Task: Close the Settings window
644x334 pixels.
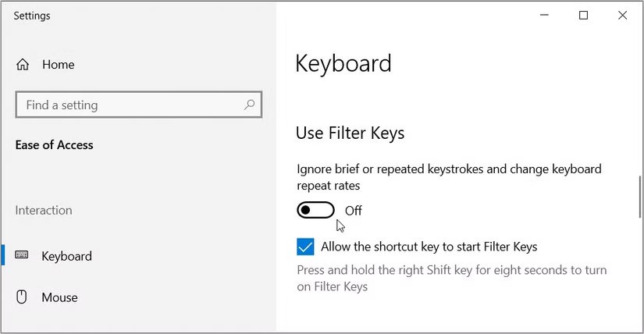Action: pyautogui.click(x=622, y=16)
